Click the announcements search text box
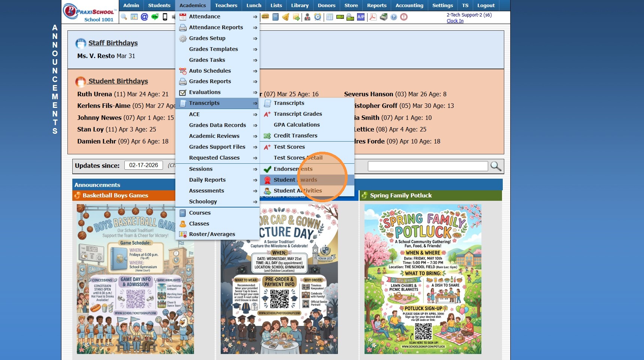This screenshot has width=644, height=360. pos(428,166)
